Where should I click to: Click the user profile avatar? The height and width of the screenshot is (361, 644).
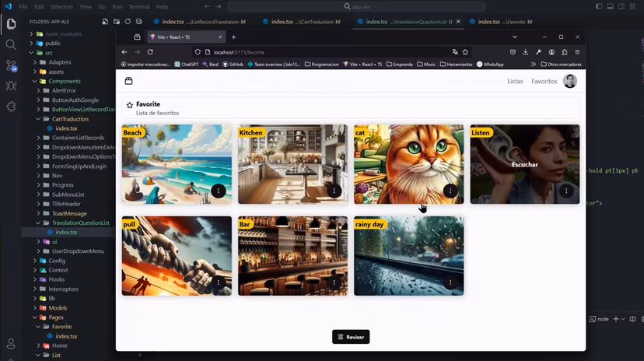[x=570, y=81]
